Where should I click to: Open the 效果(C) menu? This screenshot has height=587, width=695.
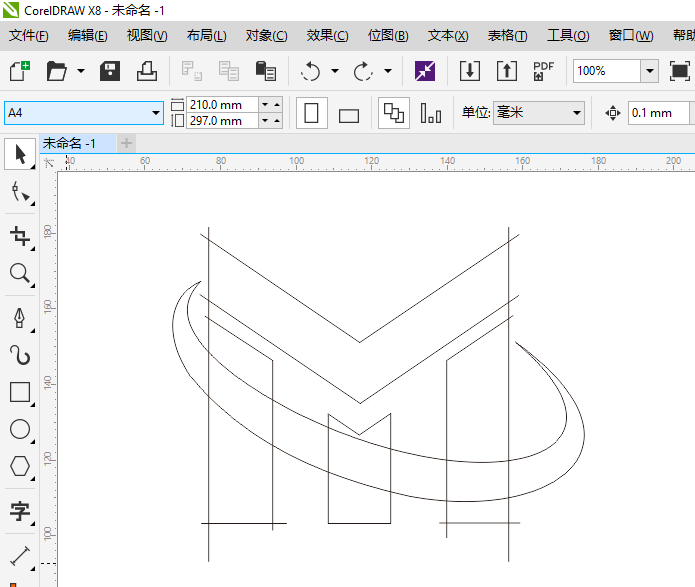point(328,35)
